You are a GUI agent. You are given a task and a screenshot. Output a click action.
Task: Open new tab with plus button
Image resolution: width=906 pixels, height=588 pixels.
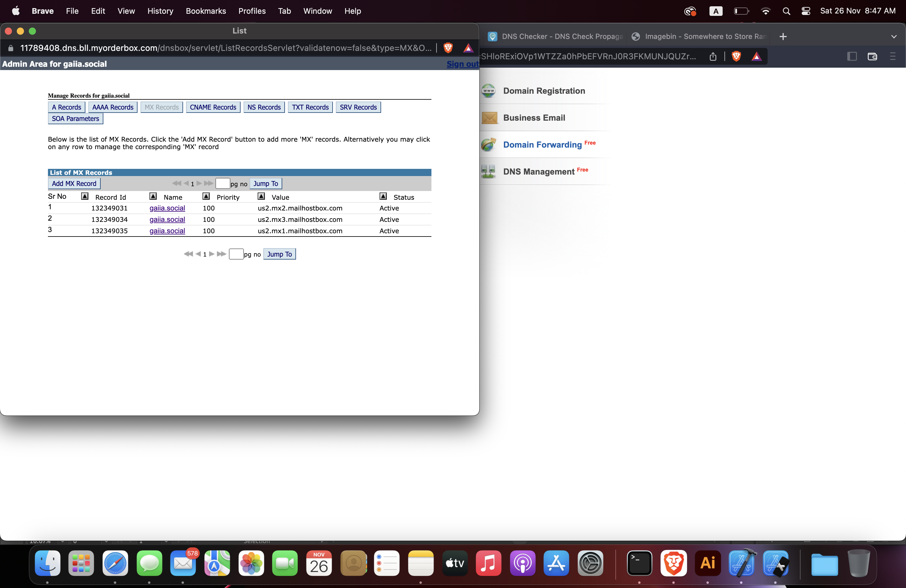pos(783,37)
